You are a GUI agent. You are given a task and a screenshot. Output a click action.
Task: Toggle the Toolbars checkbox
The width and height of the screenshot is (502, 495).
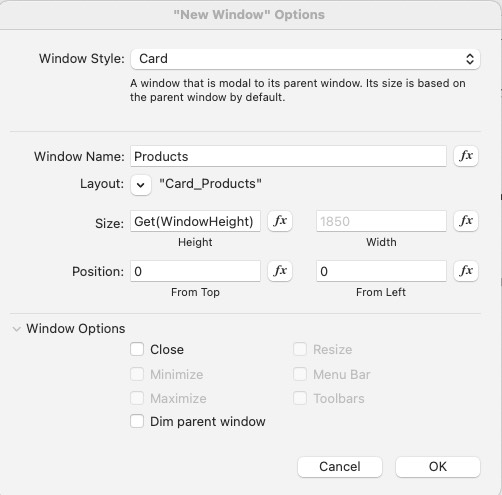pos(300,398)
